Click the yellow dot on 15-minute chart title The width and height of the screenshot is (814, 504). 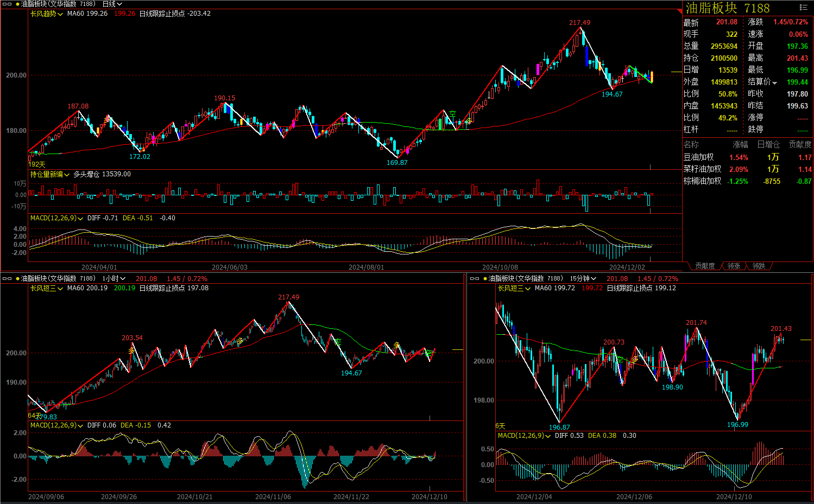[x=485, y=278]
